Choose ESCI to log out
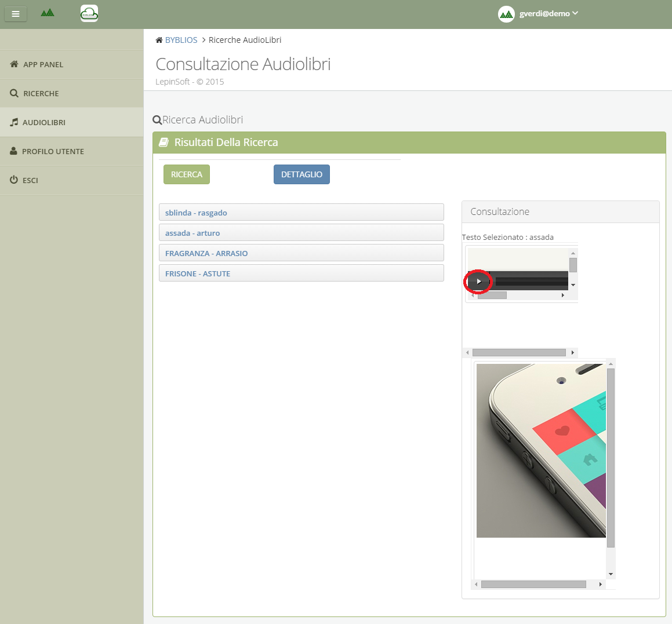Viewport: 672px width, 624px height. pyautogui.click(x=71, y=180)
